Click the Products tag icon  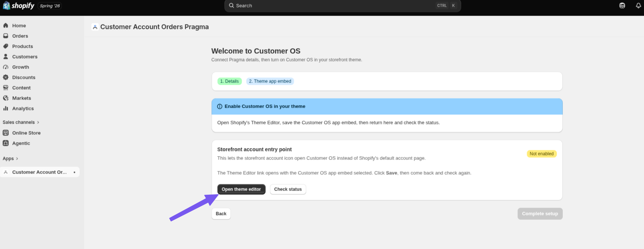(x=6, y=46)
